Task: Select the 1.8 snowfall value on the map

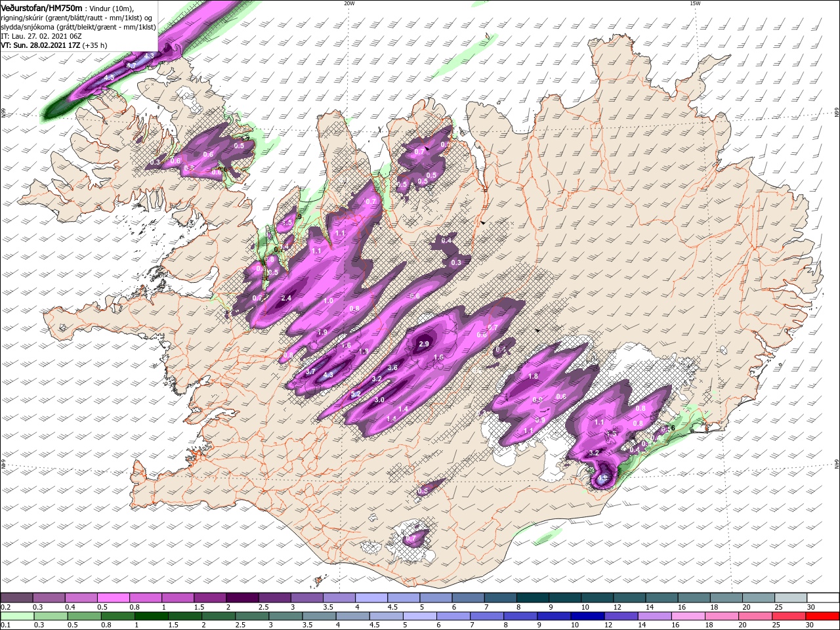Action: point(533,376)
